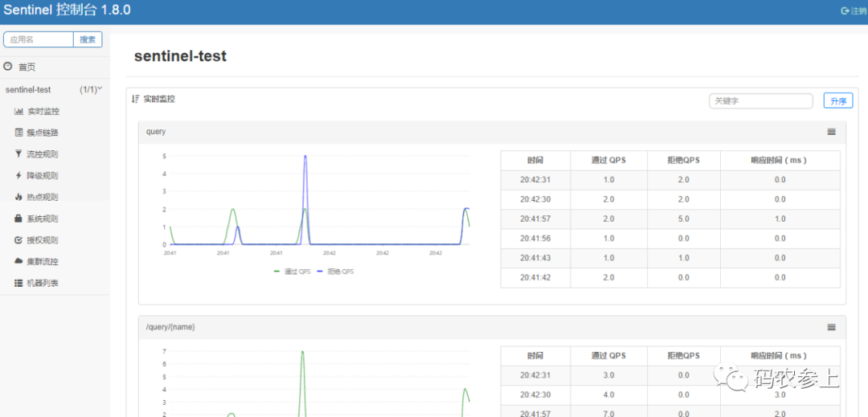The width and height of the screenshot is (868, 417).
Task: Focus the 应用名 search input
Action: click(39, 39)
